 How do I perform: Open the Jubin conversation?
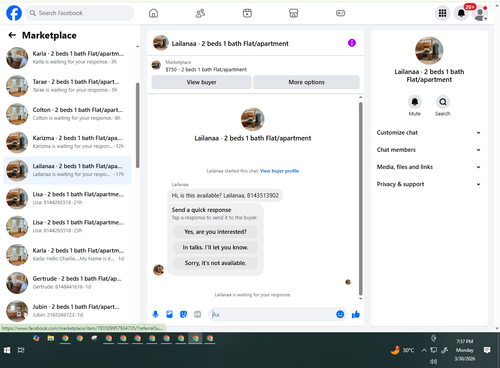point(67,311)
